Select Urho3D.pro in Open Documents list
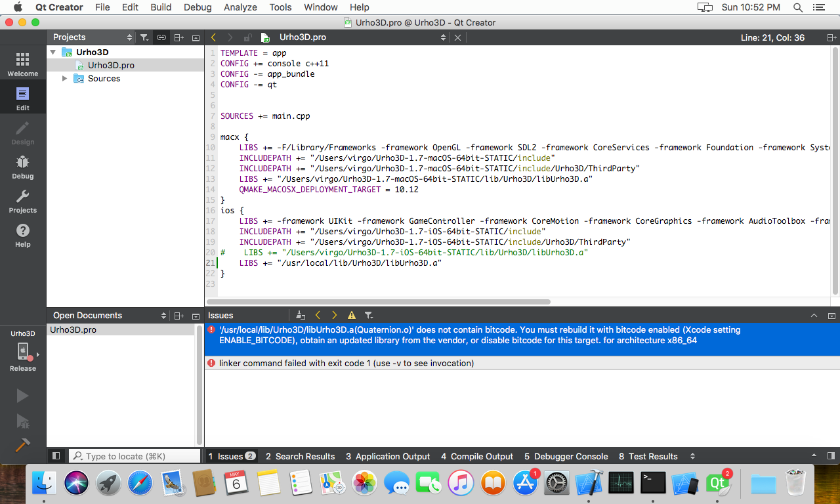The image size is (840, 504). click(121, 330)
